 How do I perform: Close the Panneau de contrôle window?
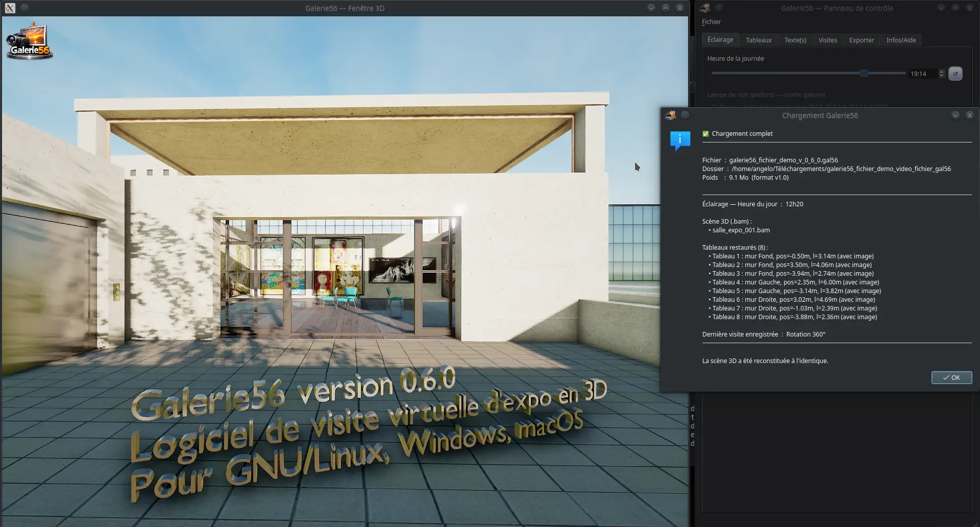(x=970, y=8)
